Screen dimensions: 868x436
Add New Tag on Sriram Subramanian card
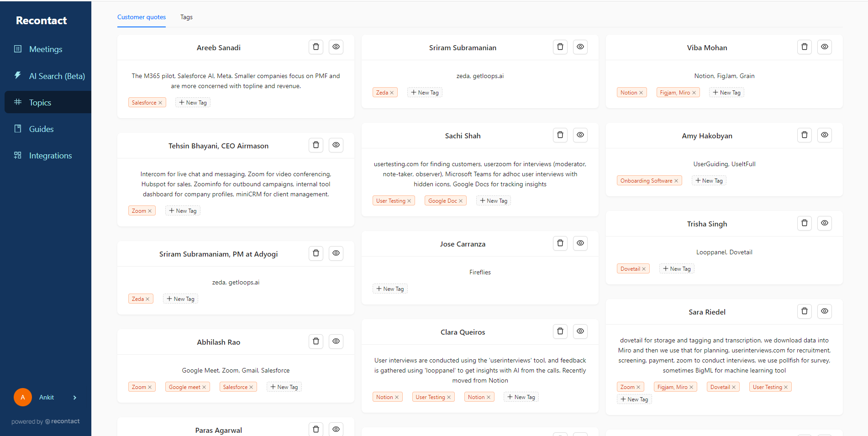425,93
